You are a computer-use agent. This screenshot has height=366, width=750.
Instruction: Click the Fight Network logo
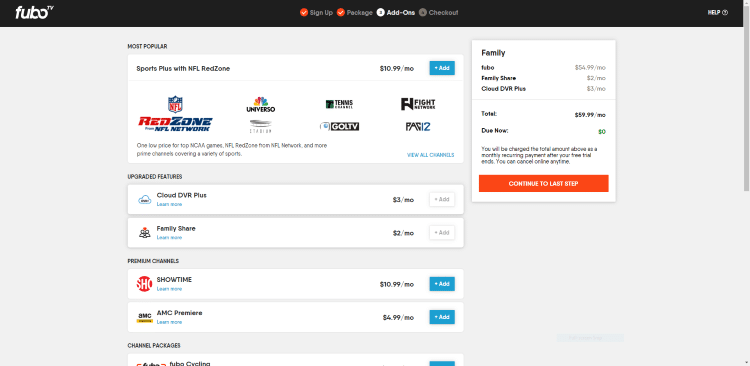tap(418, 104)
